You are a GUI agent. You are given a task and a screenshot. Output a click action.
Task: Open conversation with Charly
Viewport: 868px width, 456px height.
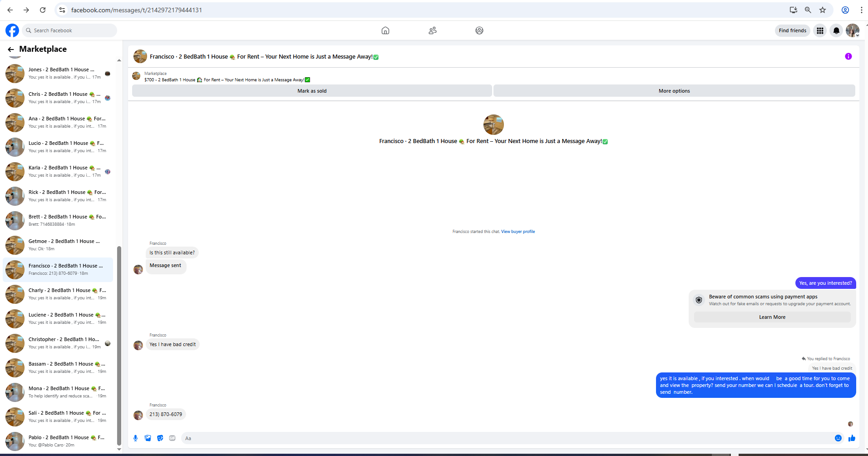click(58, 294)
